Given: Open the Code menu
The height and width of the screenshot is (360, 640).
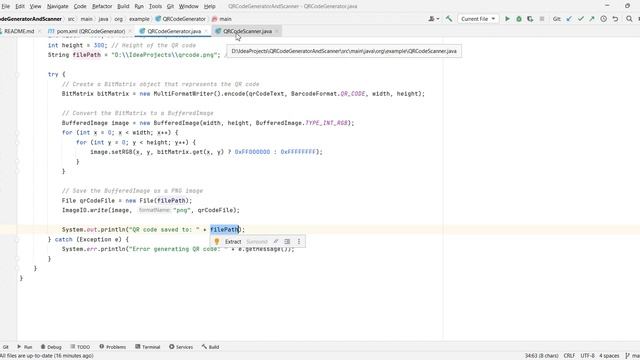Looking at the screenshot, I should (80, 6).
